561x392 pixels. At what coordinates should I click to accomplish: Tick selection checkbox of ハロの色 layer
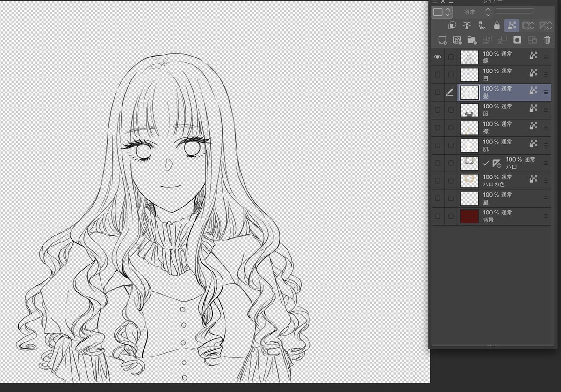click(451, 181)
